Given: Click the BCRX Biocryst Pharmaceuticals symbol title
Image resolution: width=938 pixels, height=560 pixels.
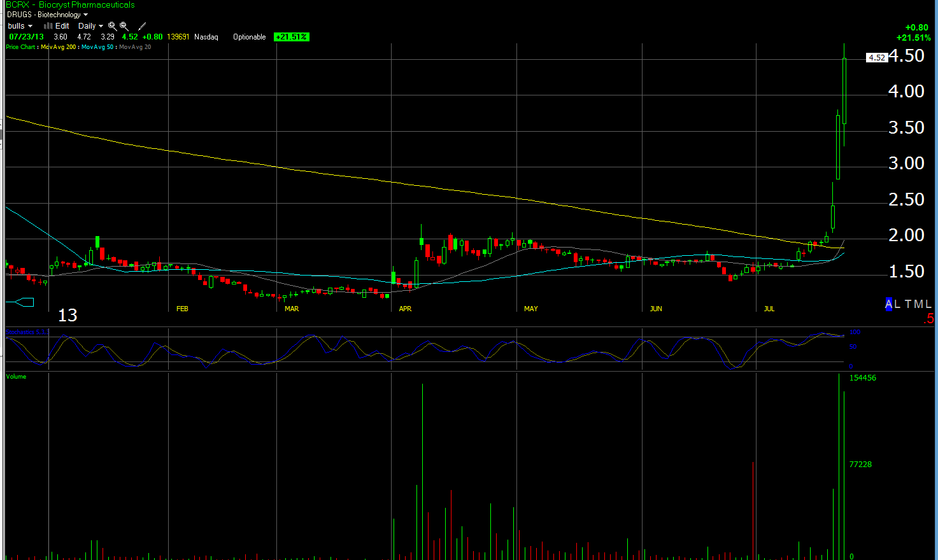Looking at the screenshot, I should point(70,4).
